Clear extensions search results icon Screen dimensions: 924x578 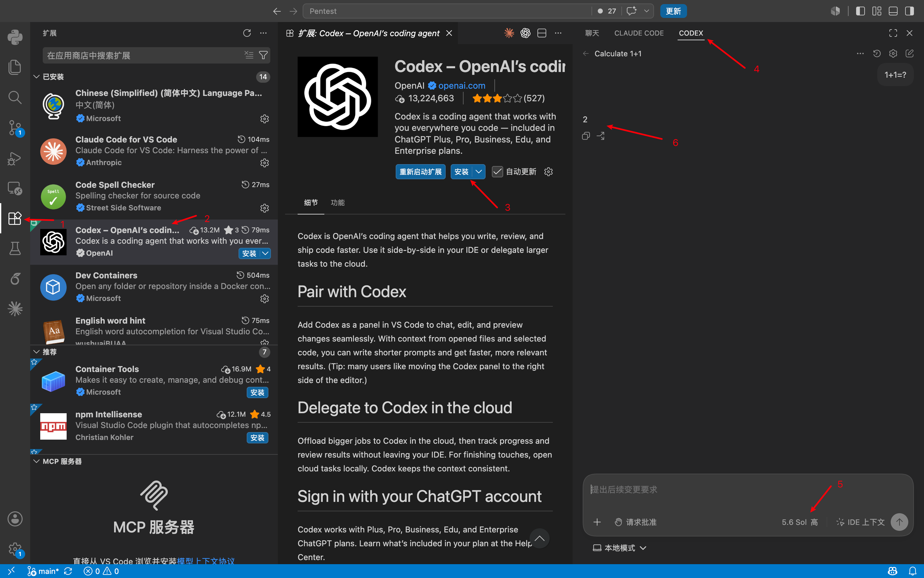[249, 55]
